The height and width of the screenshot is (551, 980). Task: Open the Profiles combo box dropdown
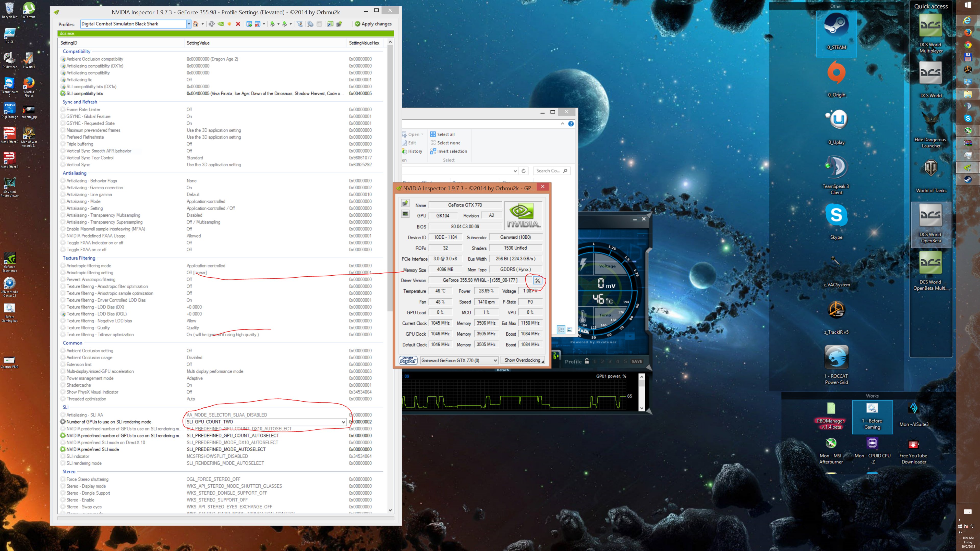[x=188, y=24]
